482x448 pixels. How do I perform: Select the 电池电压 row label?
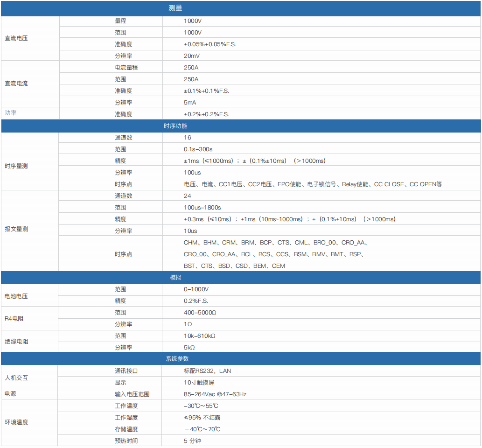tap(16, 296)
